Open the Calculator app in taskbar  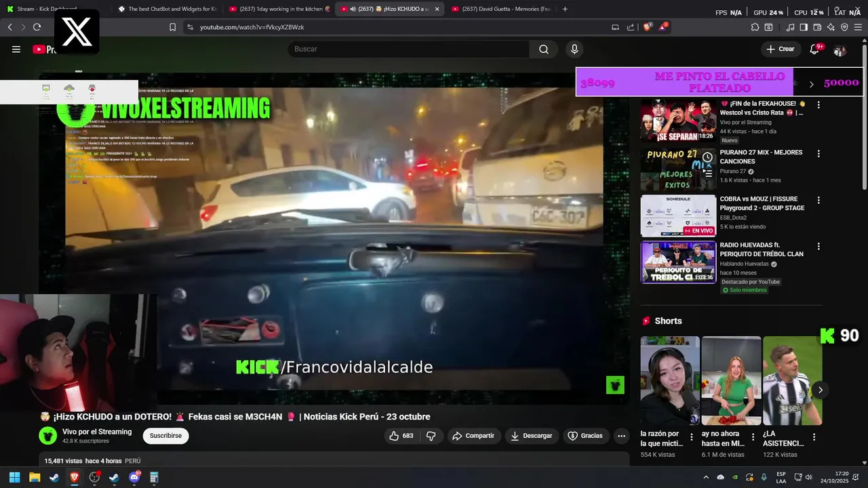pyautogui.click(x=154, y=477)
